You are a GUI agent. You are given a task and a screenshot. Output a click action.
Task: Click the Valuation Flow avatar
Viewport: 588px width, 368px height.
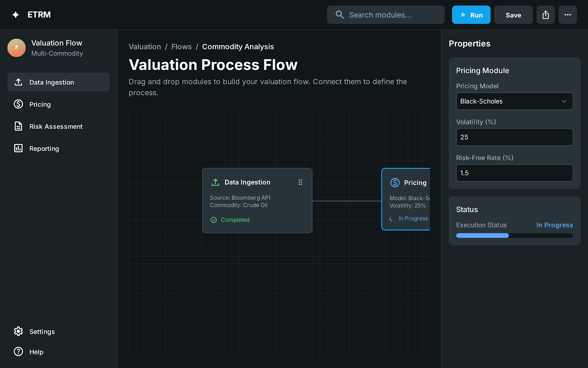(17, 48)
